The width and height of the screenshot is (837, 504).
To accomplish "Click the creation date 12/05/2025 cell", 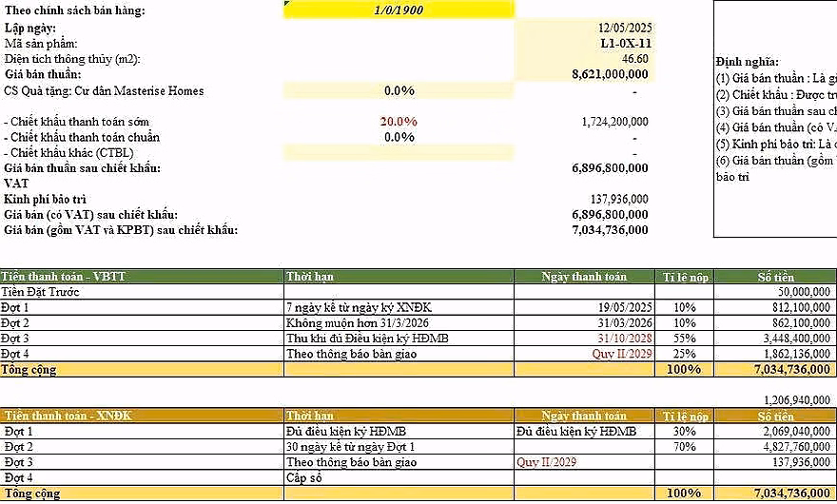I will [584, 28].
